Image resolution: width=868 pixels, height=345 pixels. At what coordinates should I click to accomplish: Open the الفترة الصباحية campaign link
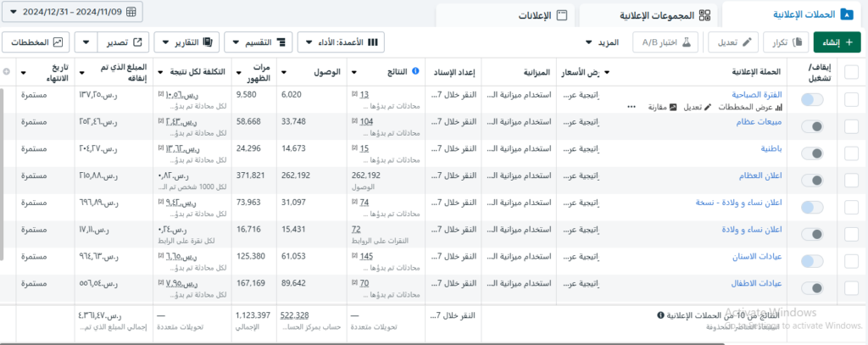click(757, 95)
